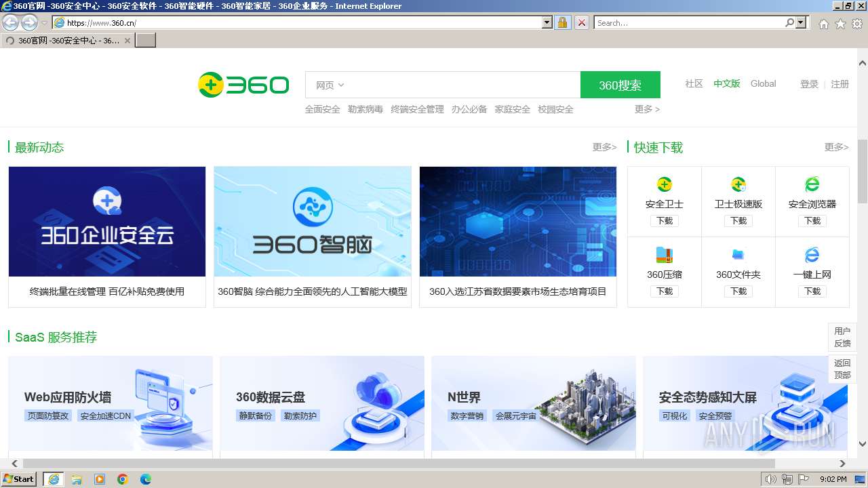
Task: Launch Chrome from the taskbar
Action: pyautogui.click(x=123, y=479)
